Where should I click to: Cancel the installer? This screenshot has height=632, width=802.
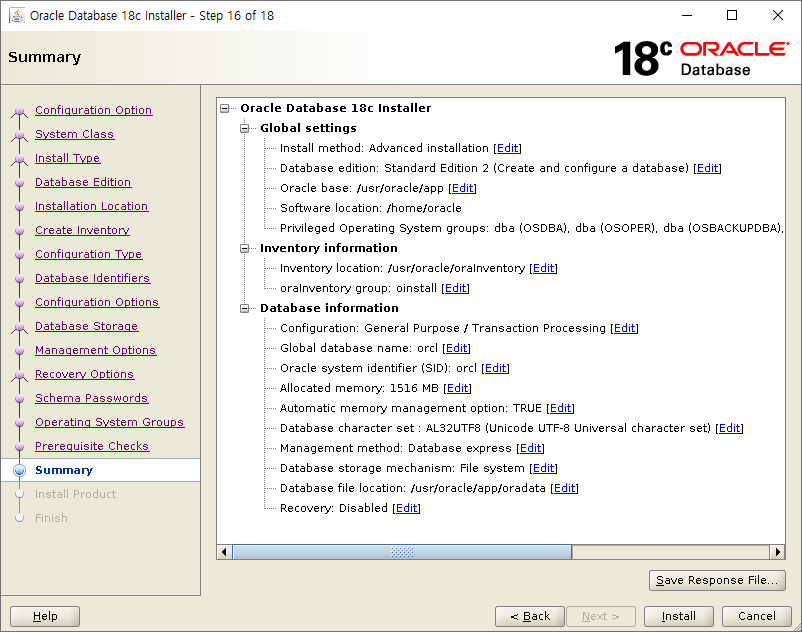pyautogui.click(x=756, y=616)
